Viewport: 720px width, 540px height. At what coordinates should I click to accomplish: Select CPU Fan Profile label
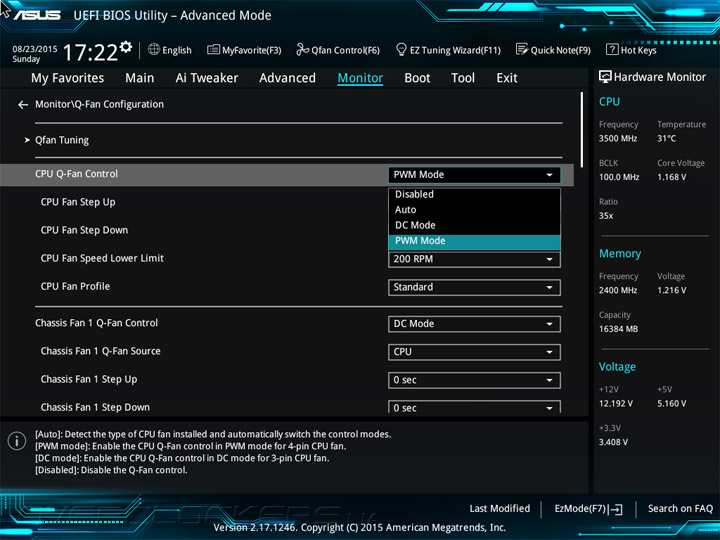coord(75,287)
